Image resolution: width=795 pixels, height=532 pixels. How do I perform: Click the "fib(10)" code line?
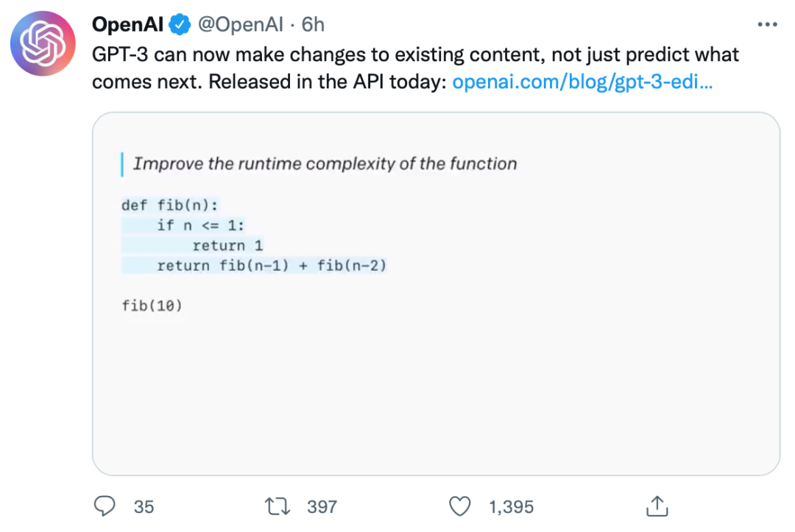click(x=152, y=305)
